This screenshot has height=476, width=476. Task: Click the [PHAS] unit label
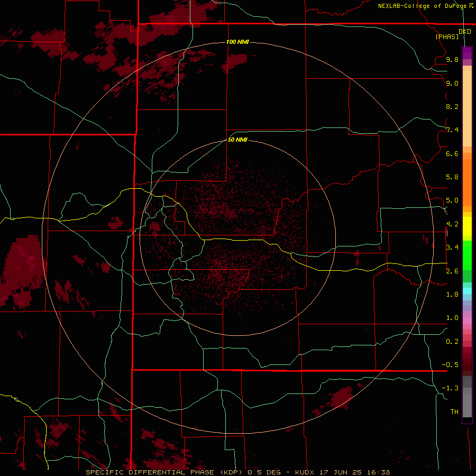coord(447,36)
